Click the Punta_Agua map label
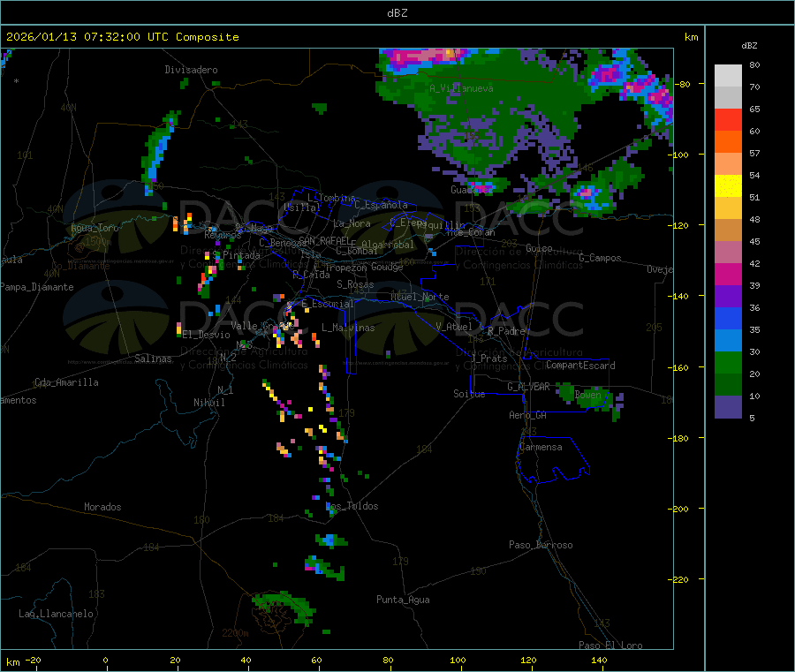Viewport: 795px width, 672px height. pyautogui.click(x=403, y=600)
